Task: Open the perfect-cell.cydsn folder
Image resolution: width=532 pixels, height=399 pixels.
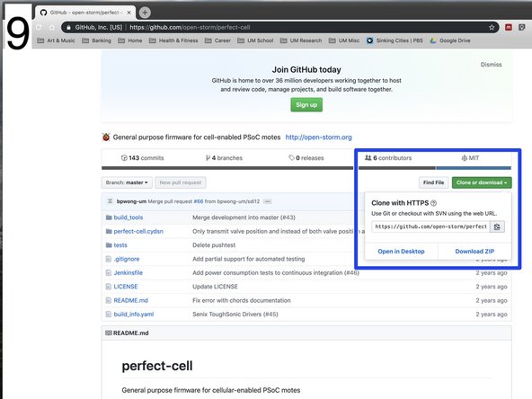Action: point(138,231)
